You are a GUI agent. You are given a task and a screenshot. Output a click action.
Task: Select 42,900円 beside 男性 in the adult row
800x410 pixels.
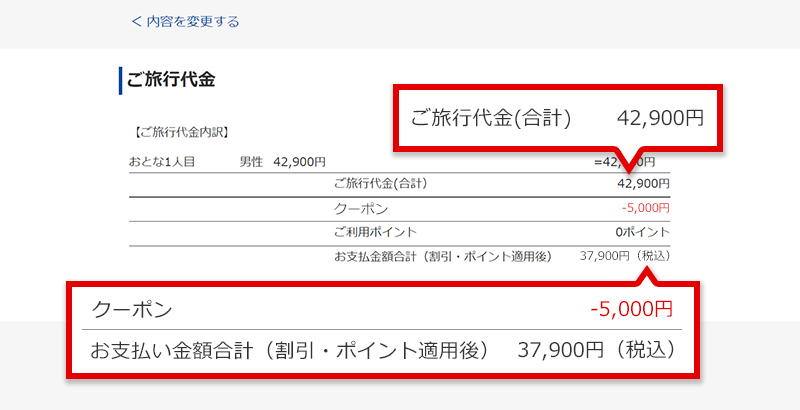299,162
